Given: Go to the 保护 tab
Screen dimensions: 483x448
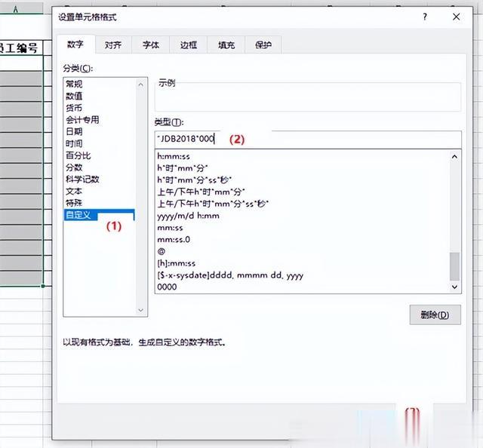Looking at the screenshot, I should 263,45.
